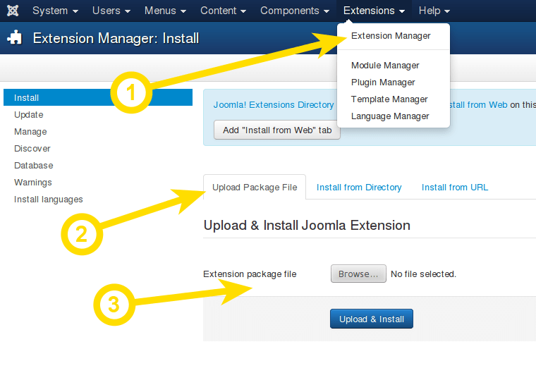Click the Extension package file label

[x=250, y=274]
